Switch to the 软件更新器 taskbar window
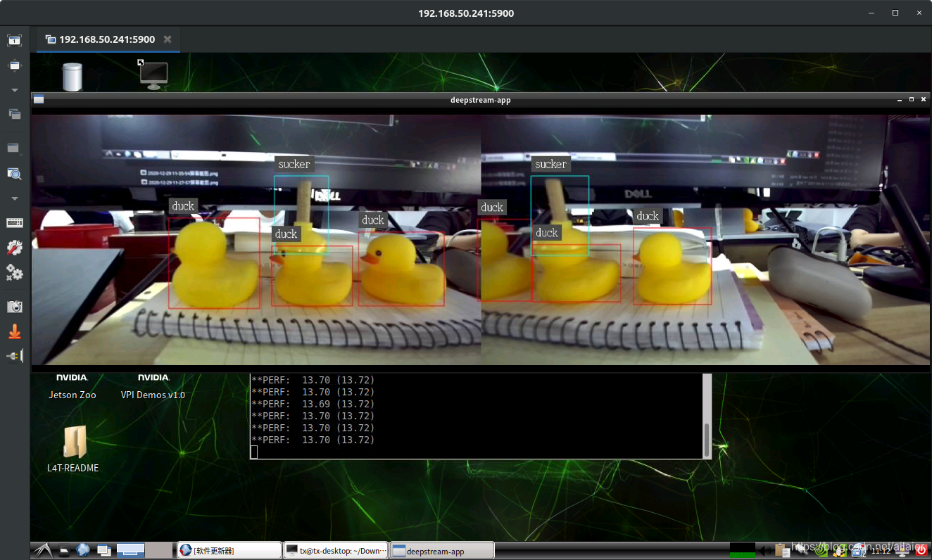Image resolution: width=932 pixels, height=560 pixels. (229, 550)
